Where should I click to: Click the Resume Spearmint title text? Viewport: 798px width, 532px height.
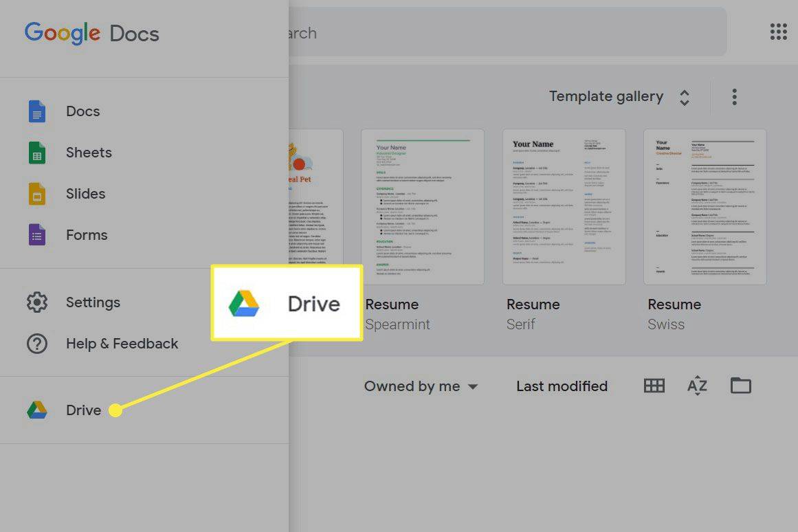coord(392,304)
